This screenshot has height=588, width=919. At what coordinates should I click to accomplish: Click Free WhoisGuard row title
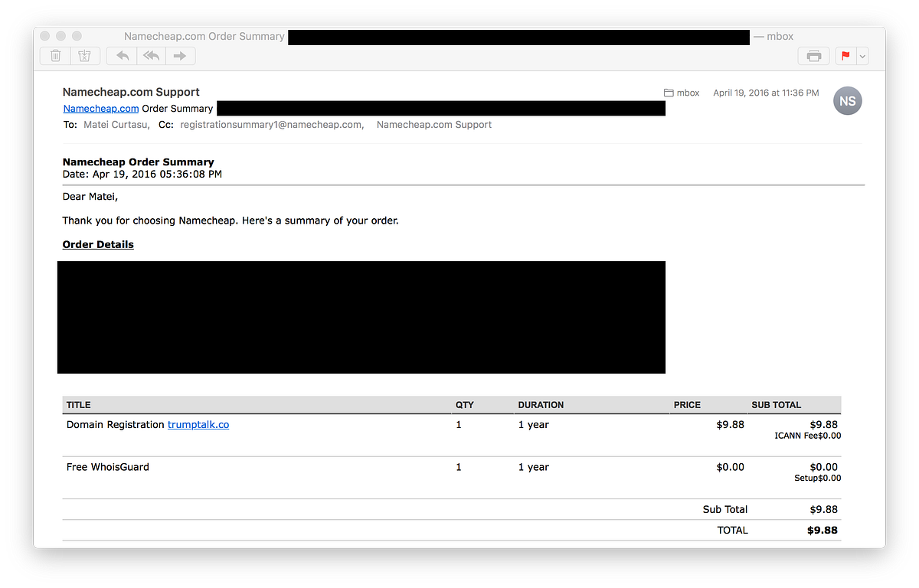coord(108,467)
